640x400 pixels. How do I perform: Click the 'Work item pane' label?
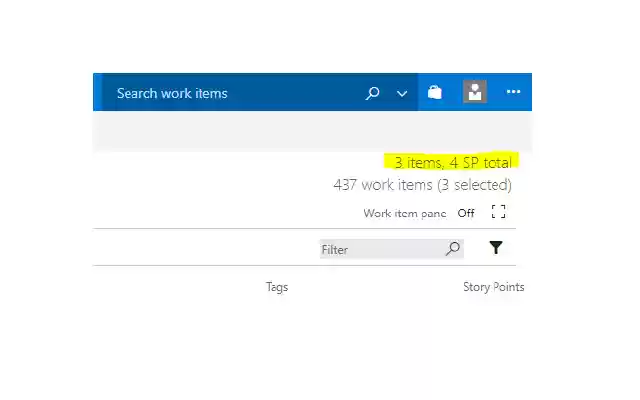tap(404, 213)
